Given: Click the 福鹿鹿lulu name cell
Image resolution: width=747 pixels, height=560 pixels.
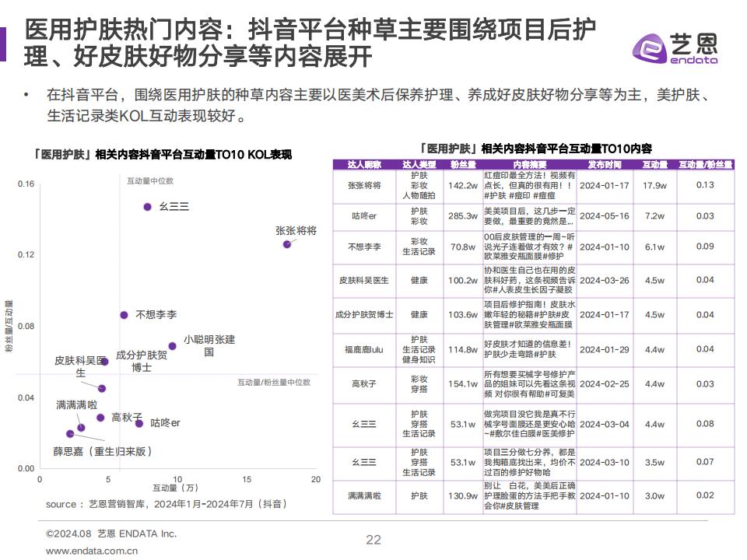Looking at the screenshot, I should pos(364,349).
